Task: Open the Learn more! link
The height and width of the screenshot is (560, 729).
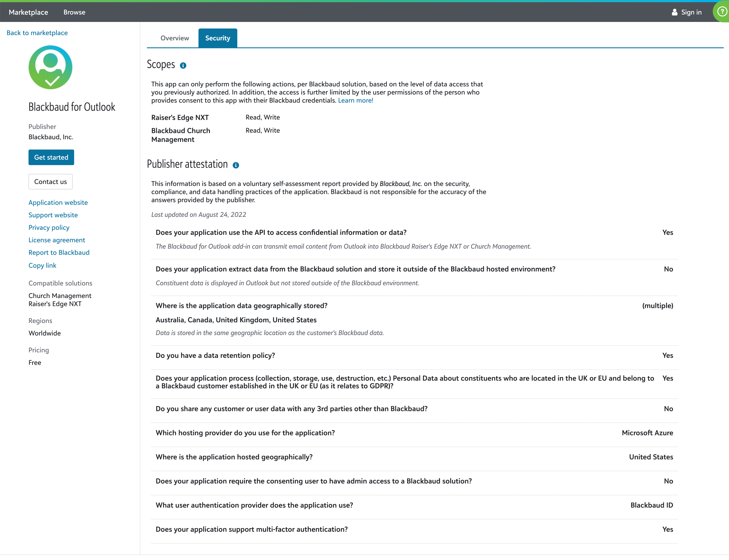Action: click(x=355, y=100)
